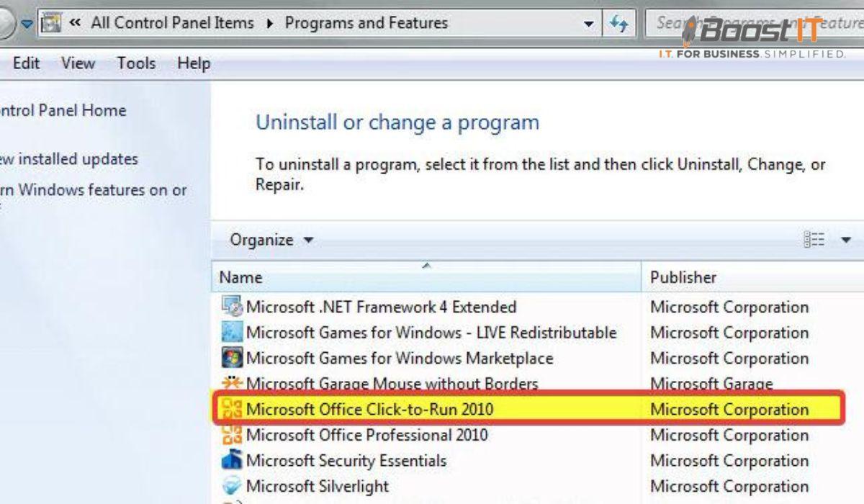The height and width of the screenshot is (504, 864).
Task: Open the View menu
Action: point(78,63)
